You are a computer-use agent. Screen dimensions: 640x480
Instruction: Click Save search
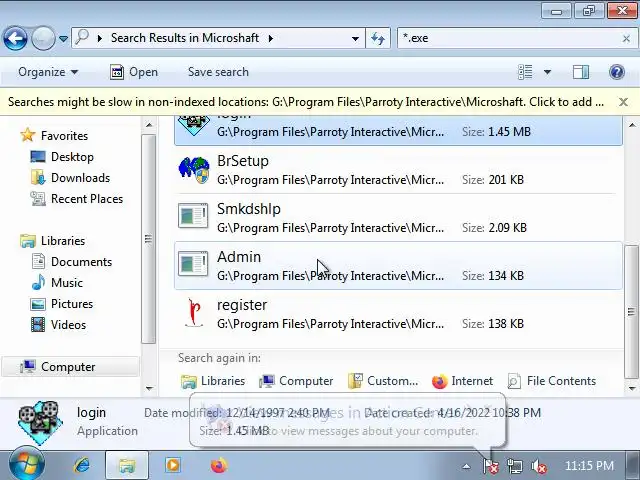[218, 72]
